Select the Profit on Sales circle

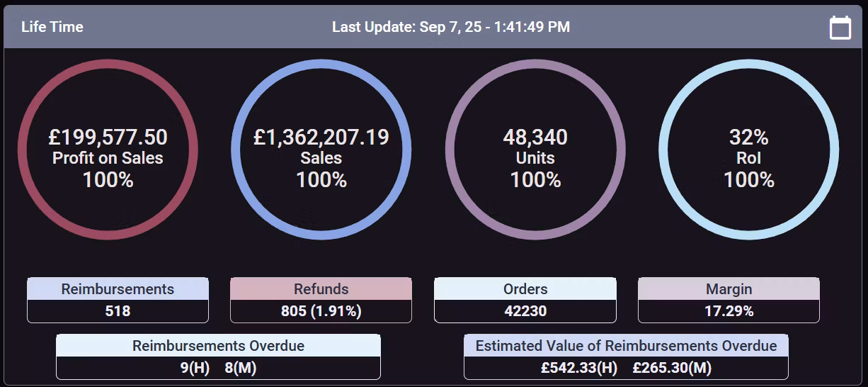click(108, 150)
